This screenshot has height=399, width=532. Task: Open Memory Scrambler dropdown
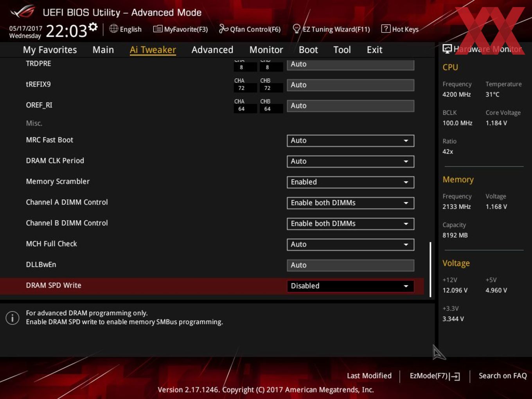[x=350, y=182]
